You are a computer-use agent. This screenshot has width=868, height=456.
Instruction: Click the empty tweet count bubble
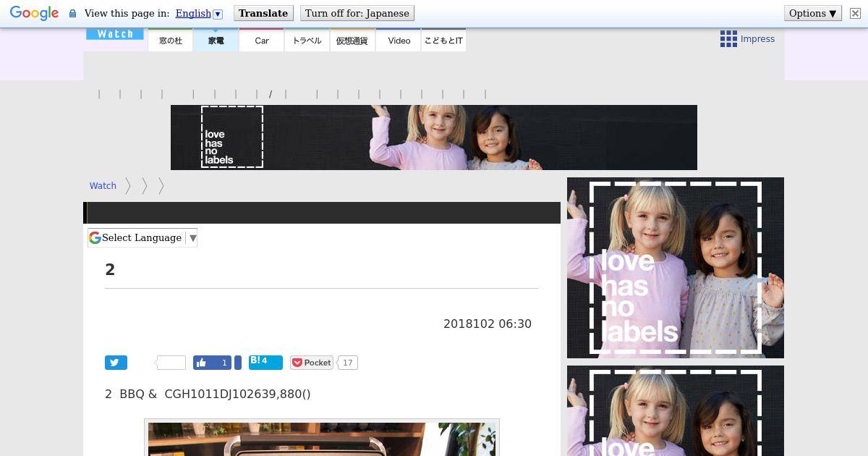pyautogui.click(x=171, y=363)
